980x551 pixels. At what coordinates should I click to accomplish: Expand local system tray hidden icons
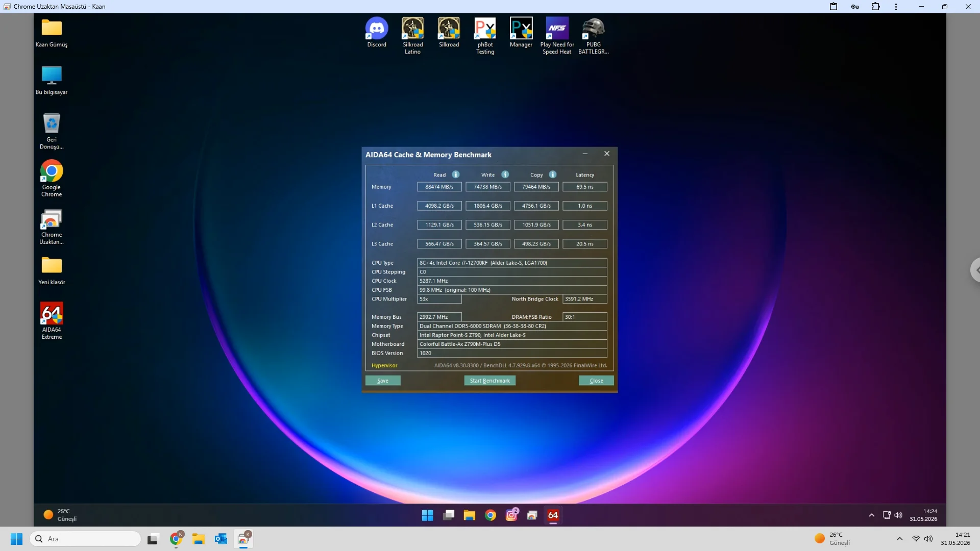click(x=900, y=539)
